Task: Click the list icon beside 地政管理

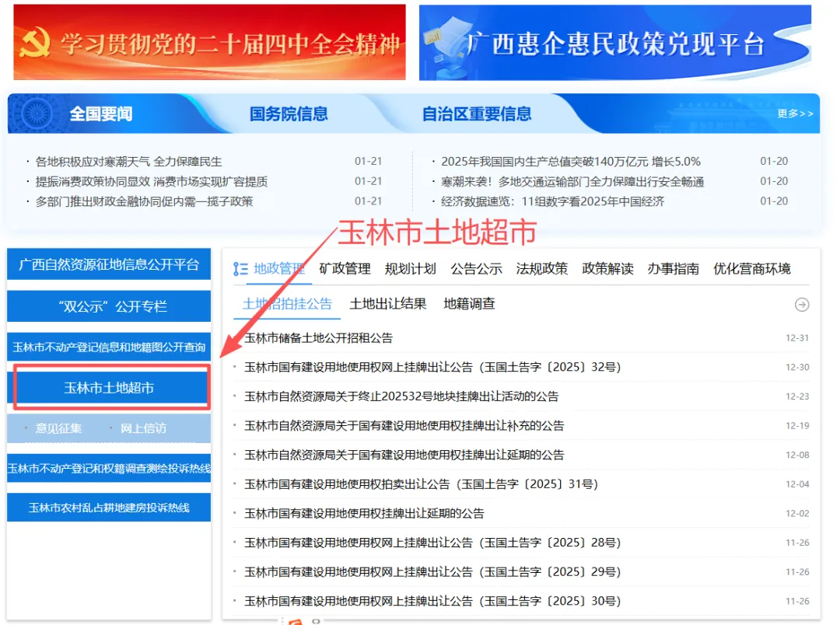Action: 241,269
